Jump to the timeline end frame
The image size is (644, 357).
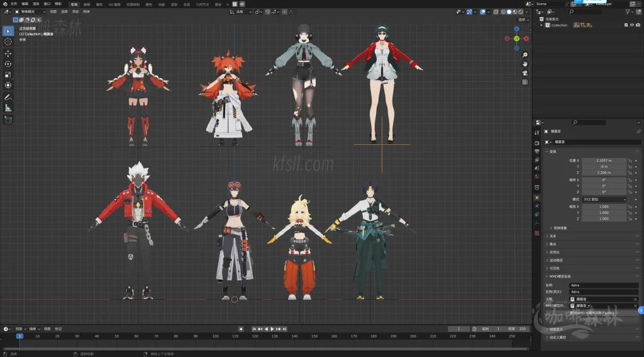coord(285,329)
